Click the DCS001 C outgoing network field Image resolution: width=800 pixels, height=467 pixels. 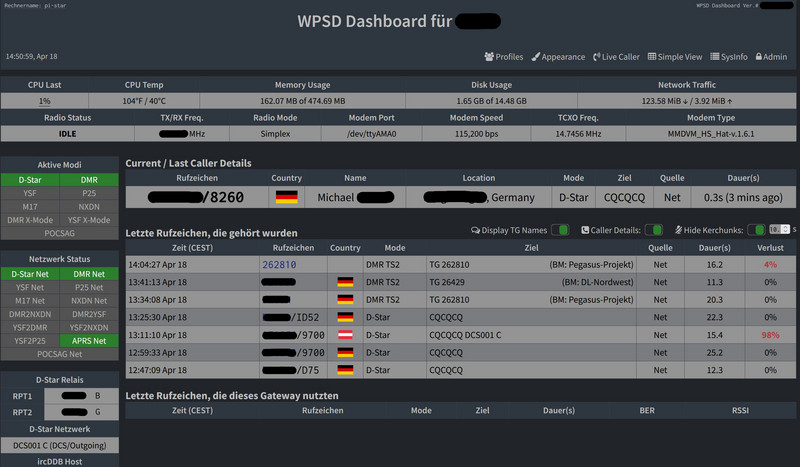60,445
